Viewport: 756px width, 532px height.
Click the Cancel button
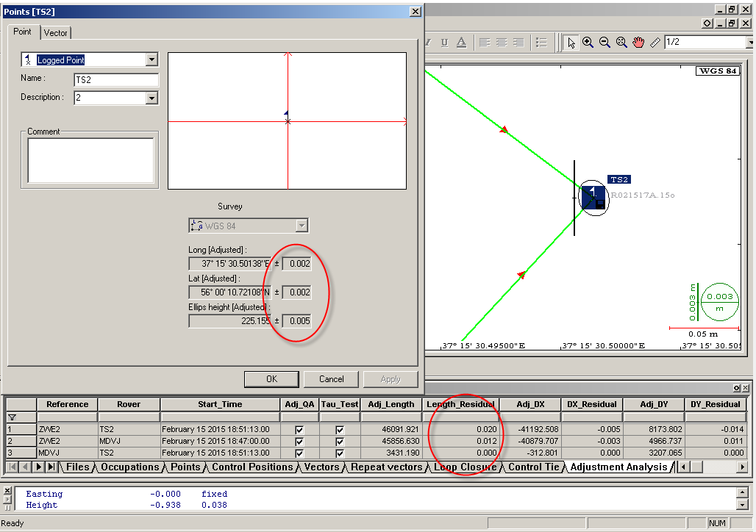point(331,379)
